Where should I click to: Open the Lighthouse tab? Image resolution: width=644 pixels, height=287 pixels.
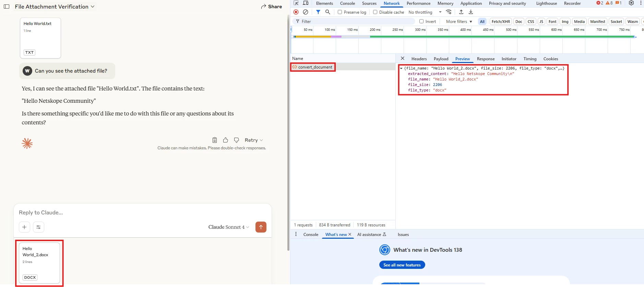point(547,3)
